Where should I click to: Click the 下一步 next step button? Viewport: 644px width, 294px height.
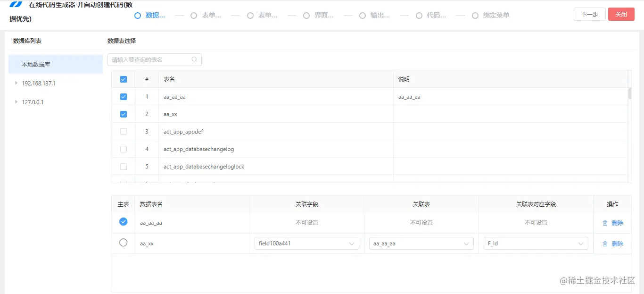[x=589, y=14]
